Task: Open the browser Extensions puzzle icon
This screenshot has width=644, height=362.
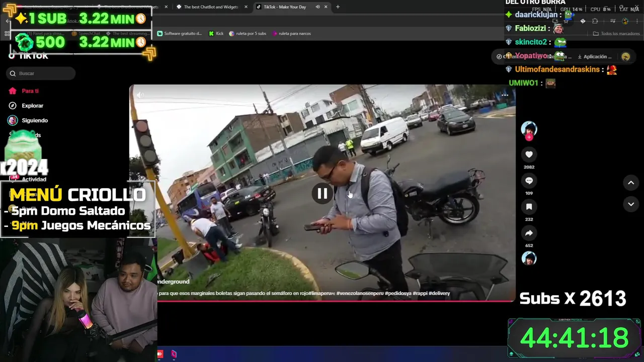Action: (595, 21)
